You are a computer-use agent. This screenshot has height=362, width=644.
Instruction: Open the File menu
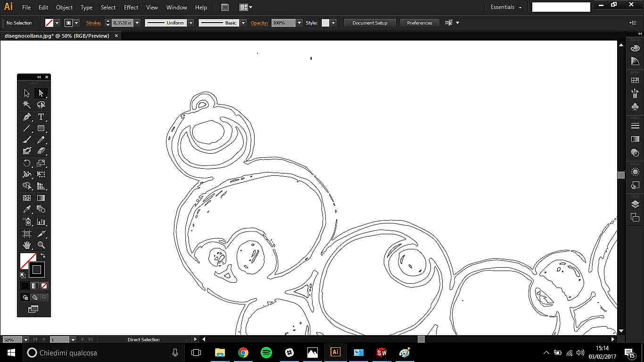point(26,8)
